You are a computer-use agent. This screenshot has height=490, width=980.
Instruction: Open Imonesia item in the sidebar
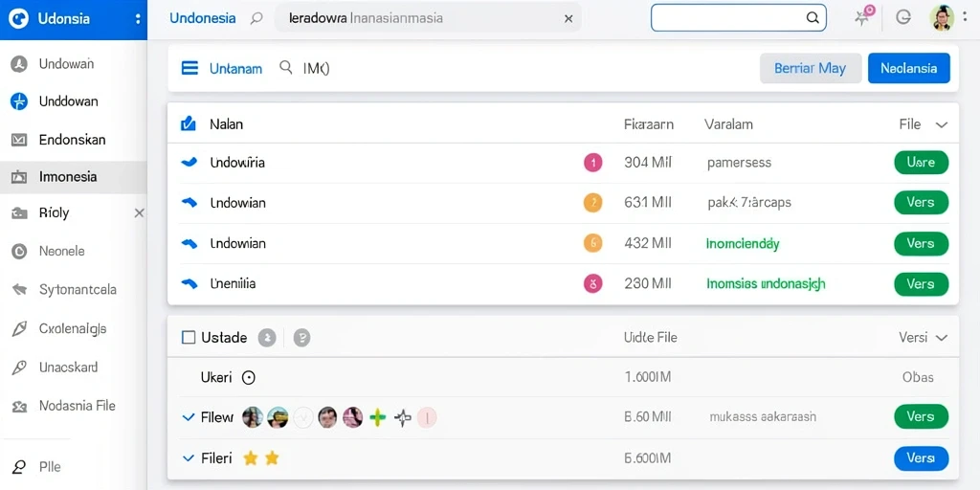(73, 177)
